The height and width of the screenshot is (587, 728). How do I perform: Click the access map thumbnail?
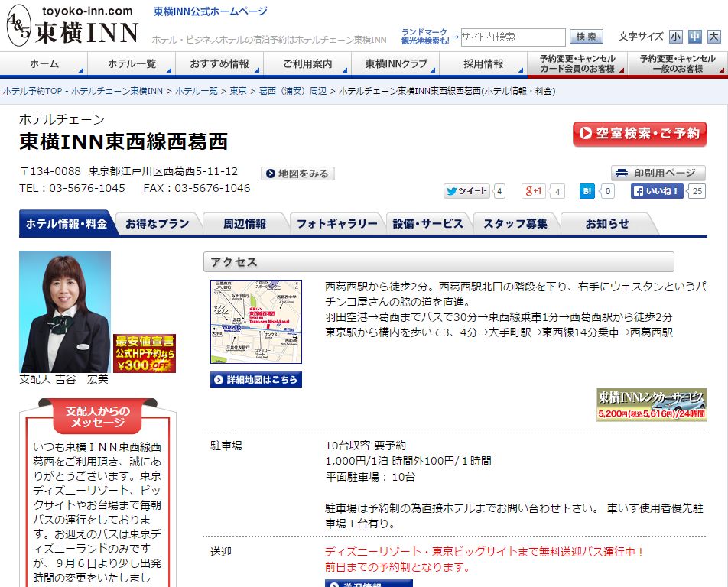(x=256, y=321)
